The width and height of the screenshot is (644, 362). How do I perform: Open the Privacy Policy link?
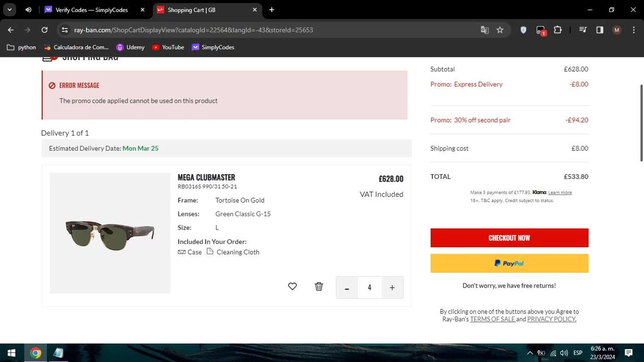pos(552,319)
